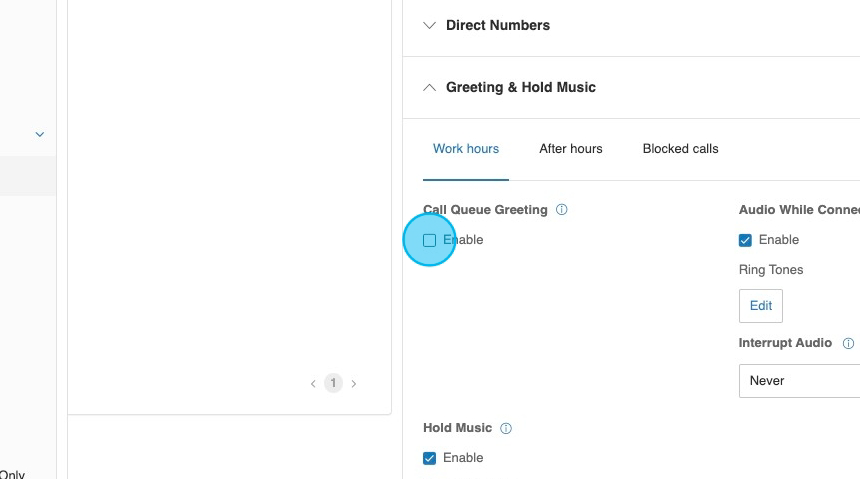Click the Interrupt Audio info icon
Screen dimensions: 860x479
[848, 343]
